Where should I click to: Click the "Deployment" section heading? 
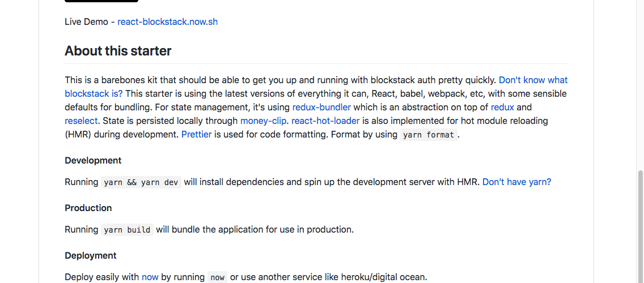[91, 255]
